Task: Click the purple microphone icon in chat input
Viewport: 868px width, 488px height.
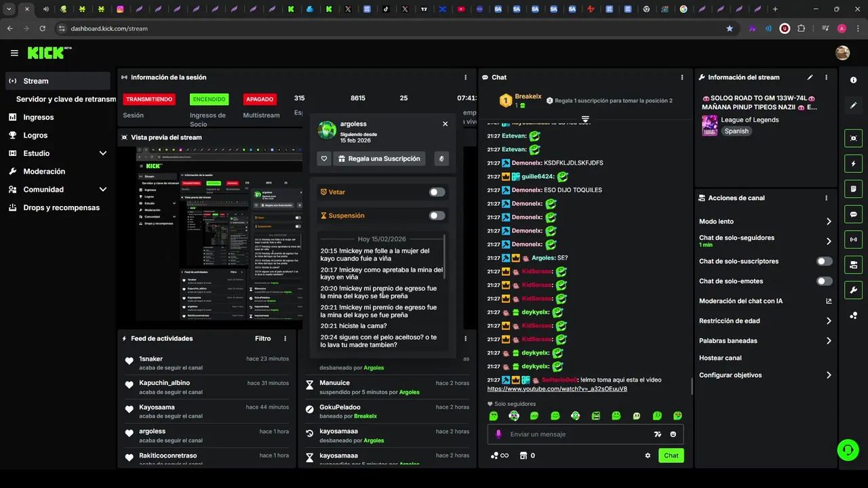Action: click(x=498, y=434)
